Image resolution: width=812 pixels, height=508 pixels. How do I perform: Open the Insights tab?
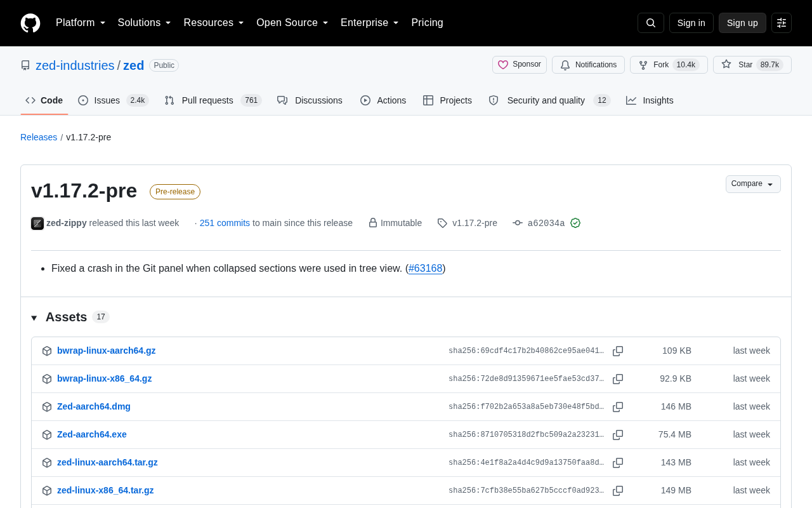pyautogui.click(x=650, y=100)
